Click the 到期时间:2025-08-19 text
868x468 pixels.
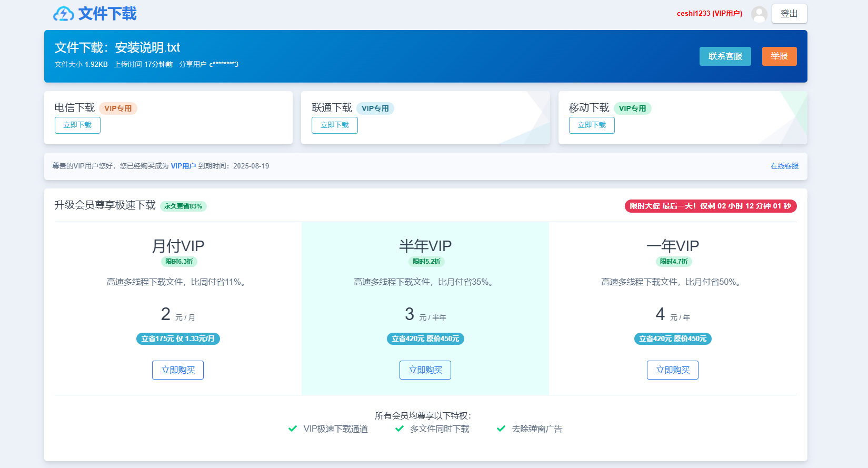(x=234, y=166)
